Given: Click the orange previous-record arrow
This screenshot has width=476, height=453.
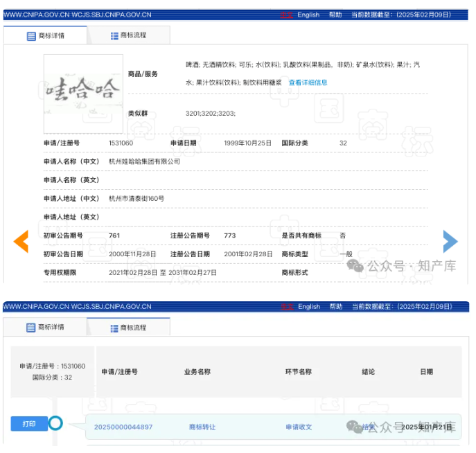Looking at the screenshot, I should 21,241.
